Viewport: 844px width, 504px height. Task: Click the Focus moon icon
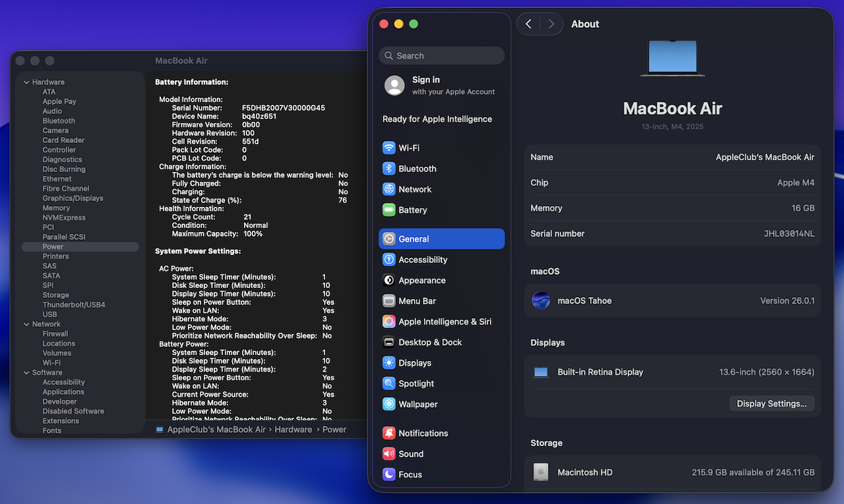(389, 474)
